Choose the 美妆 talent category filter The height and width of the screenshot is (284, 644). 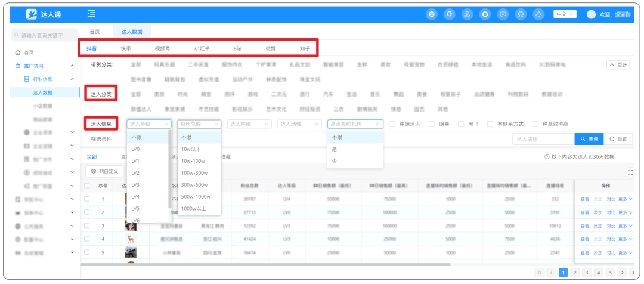(159, 94)
